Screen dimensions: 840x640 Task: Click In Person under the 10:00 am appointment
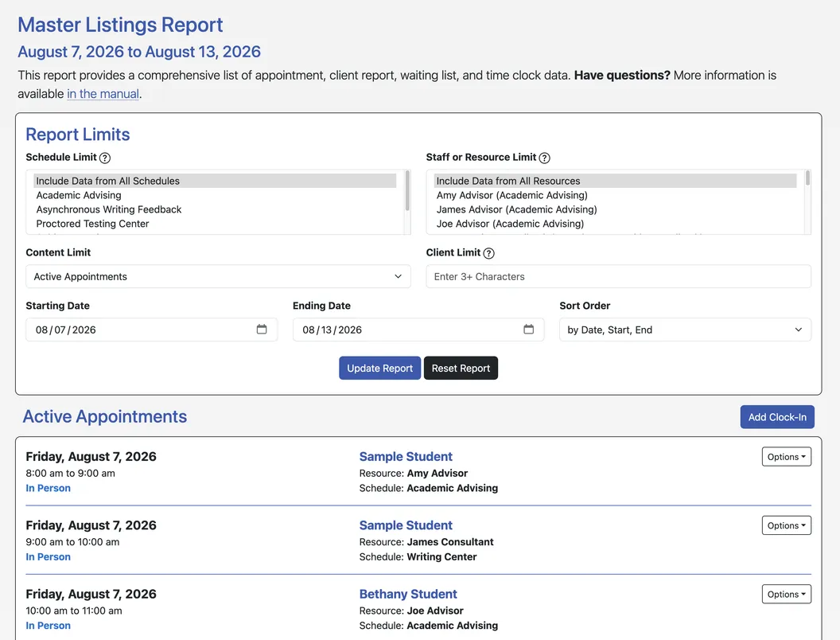pos(49,626)
